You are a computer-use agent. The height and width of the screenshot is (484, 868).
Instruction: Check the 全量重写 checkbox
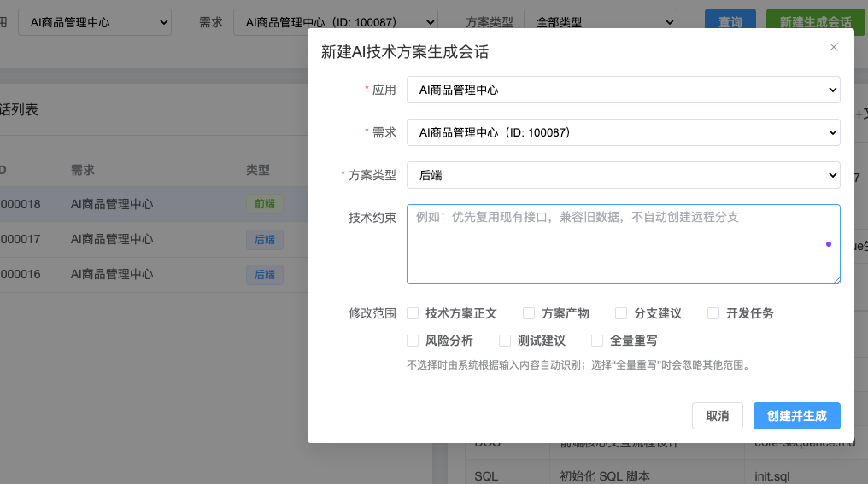click(597, 341)
